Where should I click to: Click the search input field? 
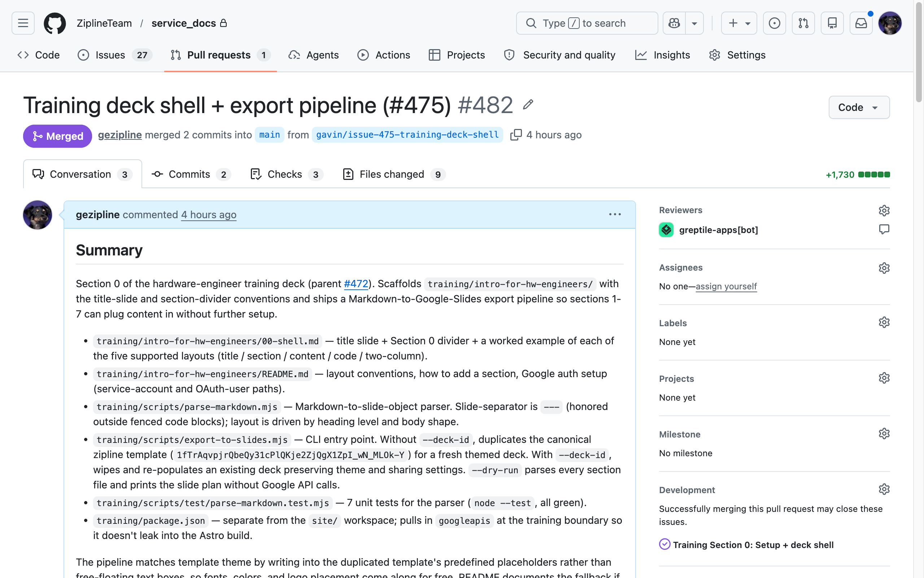click(587, 23)
